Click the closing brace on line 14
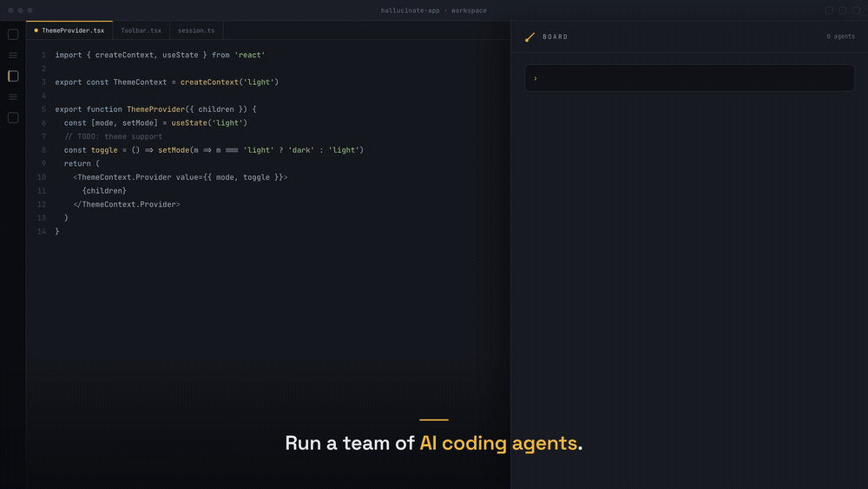868x489 pixels. click(57, 232)
